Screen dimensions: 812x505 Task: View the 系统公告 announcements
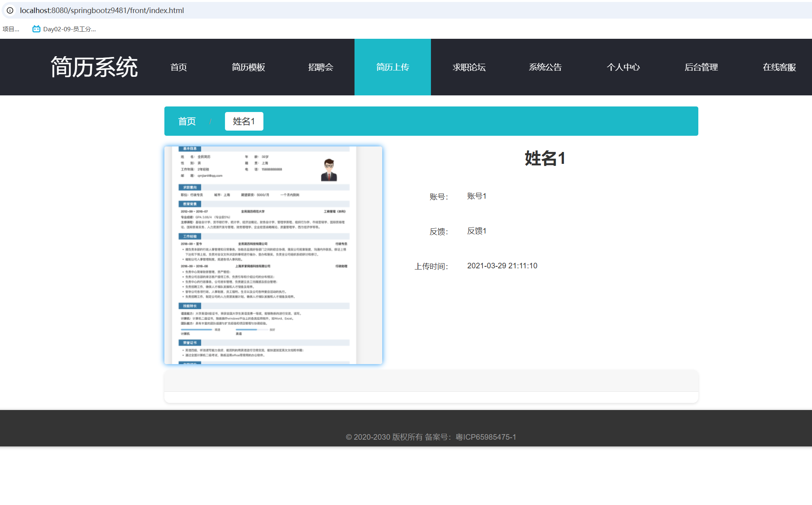point(545,67)
